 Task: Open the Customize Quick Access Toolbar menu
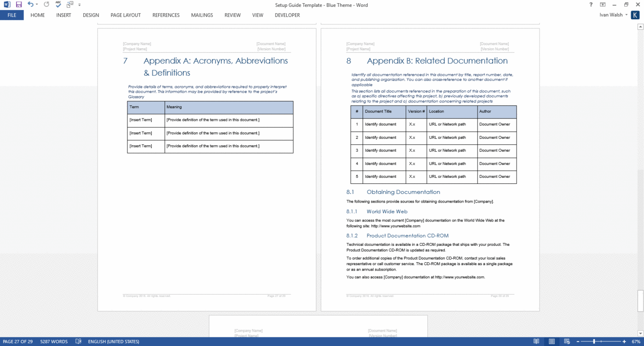click(80, 5)
